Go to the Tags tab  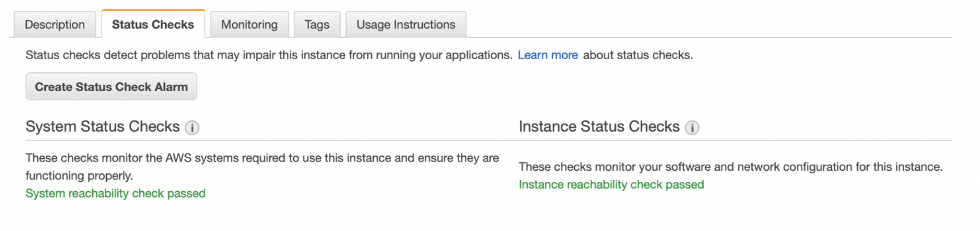tap(317, 25)
